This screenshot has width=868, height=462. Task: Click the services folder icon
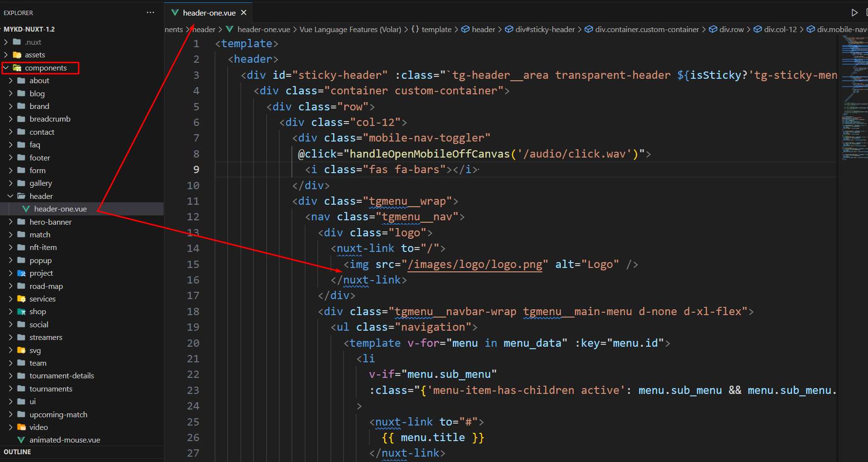[x=21, y=299]
